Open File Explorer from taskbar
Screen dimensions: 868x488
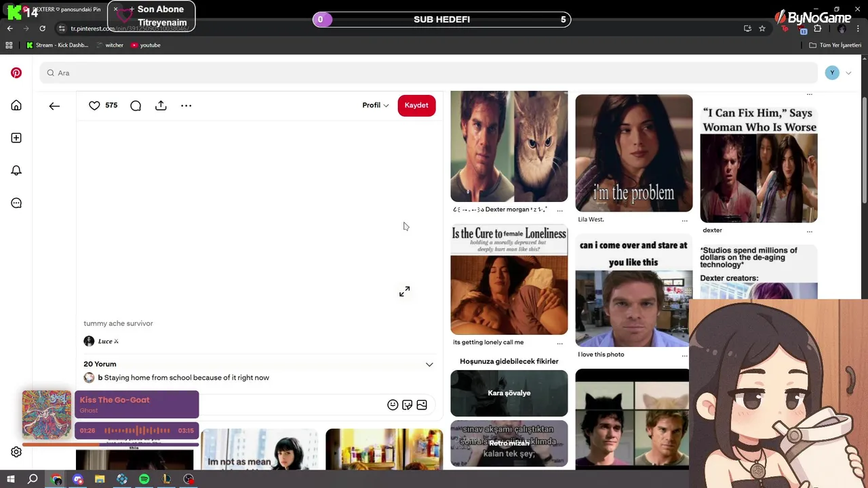pos(100,479)
